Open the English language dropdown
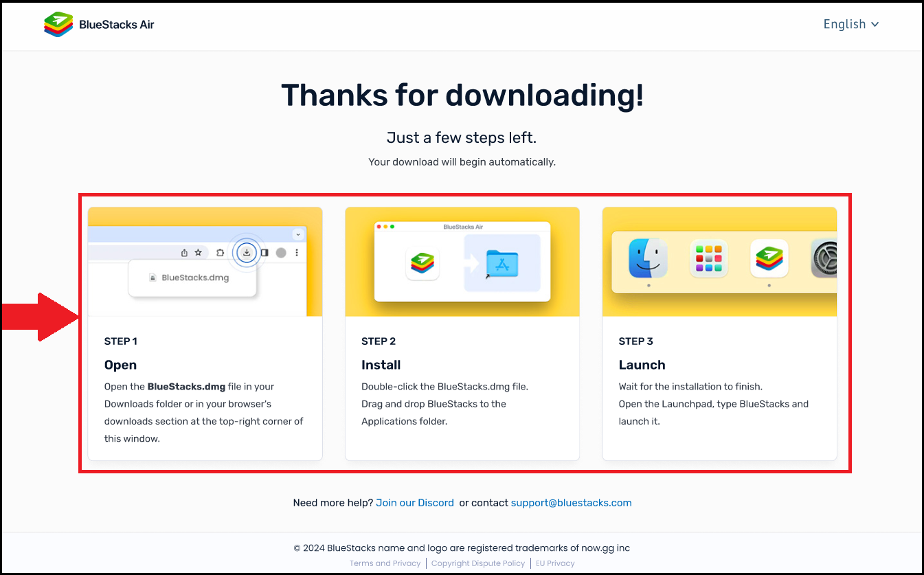This screenshot has height=575, width=924. coord(850,24)
